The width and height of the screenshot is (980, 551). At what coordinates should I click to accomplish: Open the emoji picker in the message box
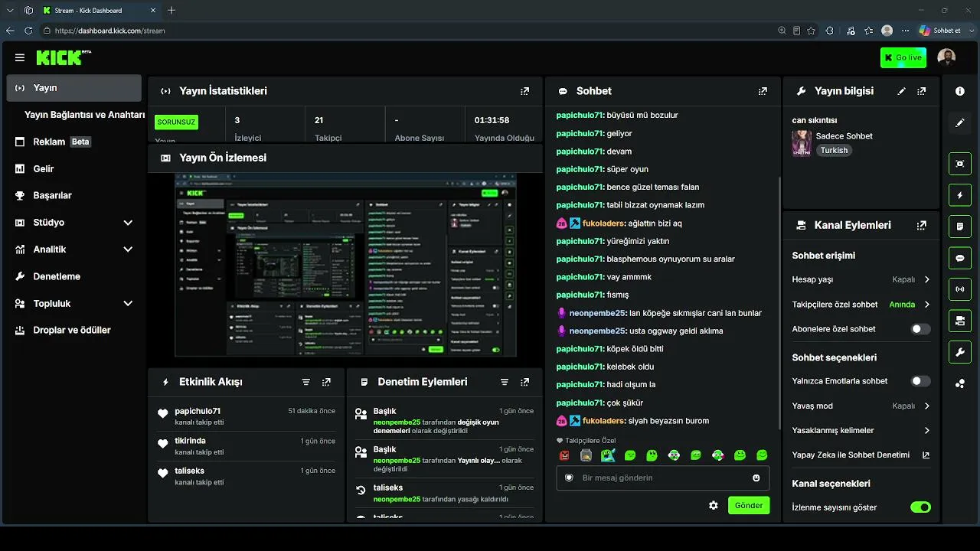tap(756, 478)
